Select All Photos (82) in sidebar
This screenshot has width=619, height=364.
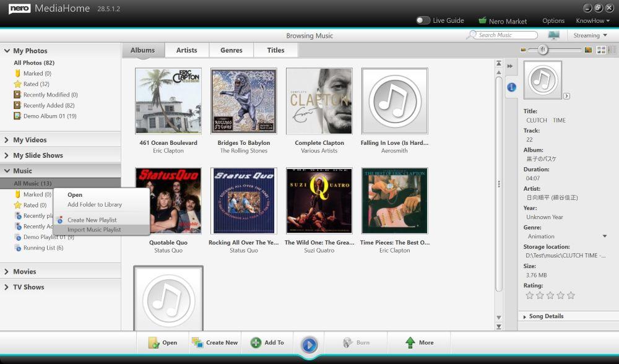(x=34, y=63)
